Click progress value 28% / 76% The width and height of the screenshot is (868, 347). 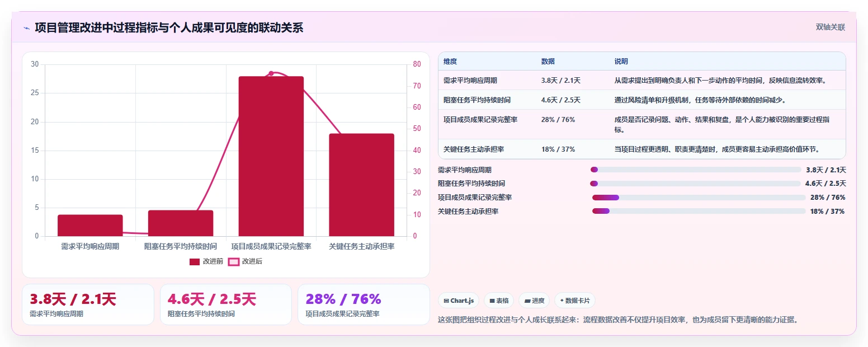[827, 197]
